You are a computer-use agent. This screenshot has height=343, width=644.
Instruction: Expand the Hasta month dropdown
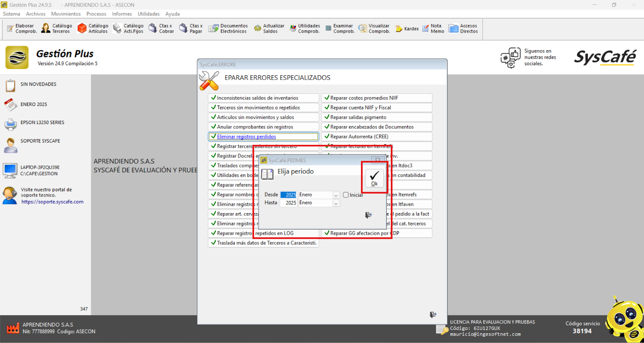(x=336, y=203)
